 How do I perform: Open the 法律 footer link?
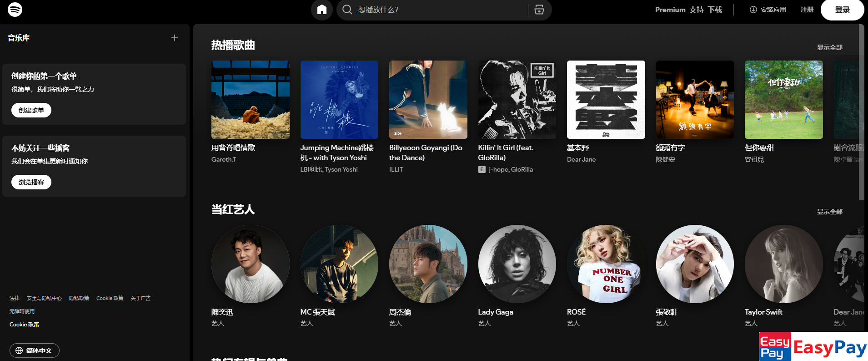point(15,298)
